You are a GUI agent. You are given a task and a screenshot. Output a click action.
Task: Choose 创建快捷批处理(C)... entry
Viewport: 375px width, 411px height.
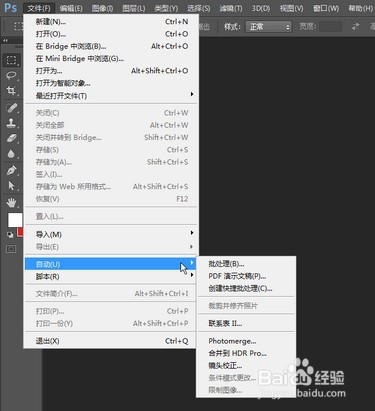click(247, 289)
